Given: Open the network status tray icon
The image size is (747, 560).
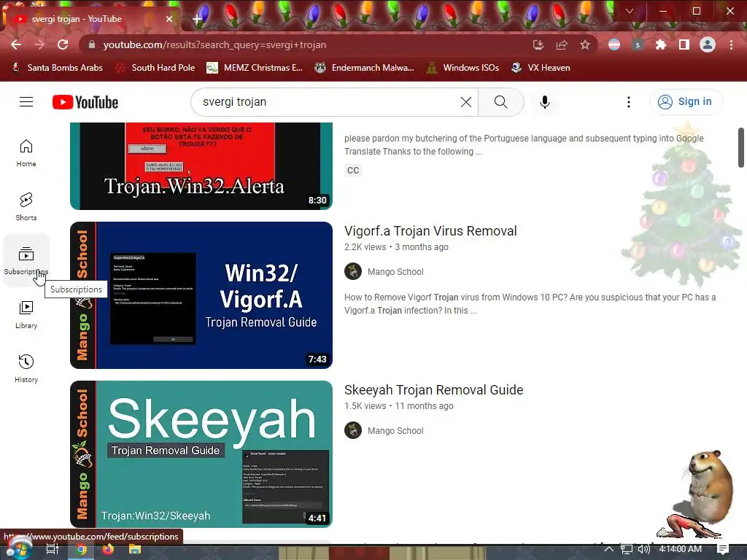Looking at the screenshot, I should (x=627, y=549).
